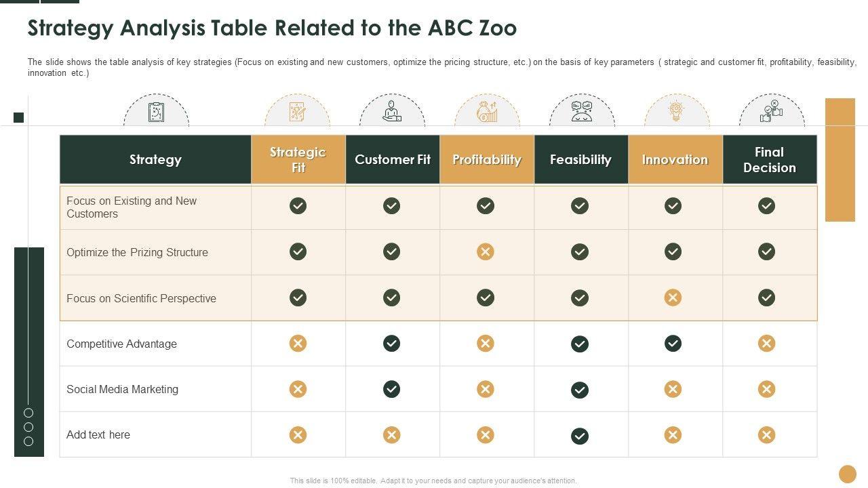The height and width of the screenshot is (488, 868).
Task: Select the Competitive Advantage strategy label
Action: 121,344
